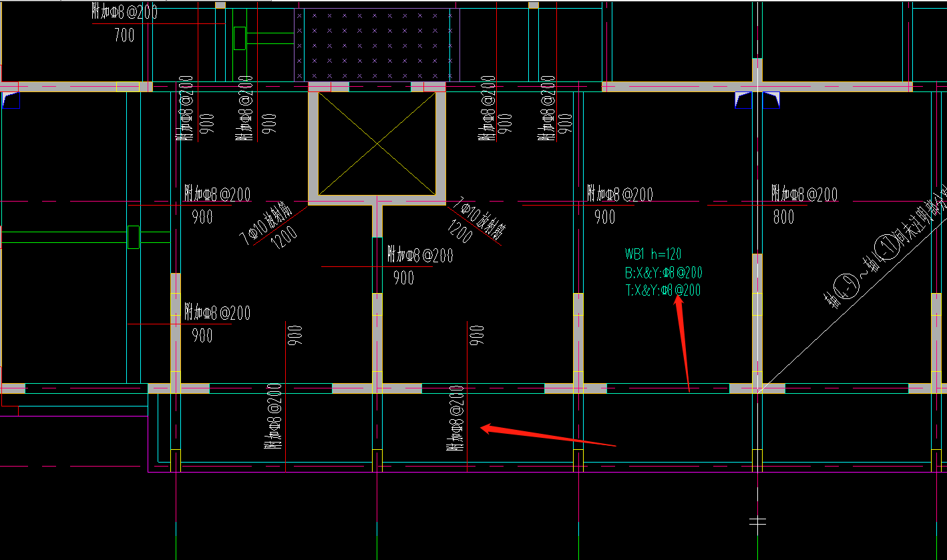Select the 7Φ10放射筋 label right of the shaft
This screenshot has width=947, height=560.
480,218
